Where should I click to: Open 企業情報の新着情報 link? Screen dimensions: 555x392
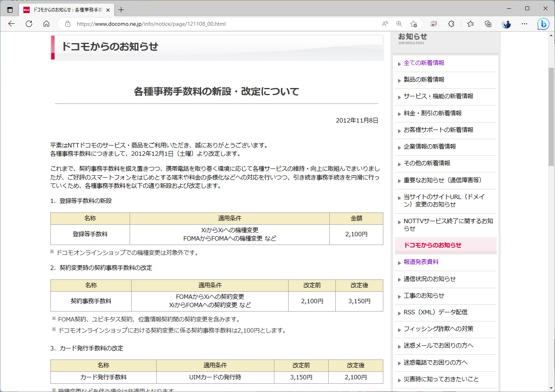[430, 147]
